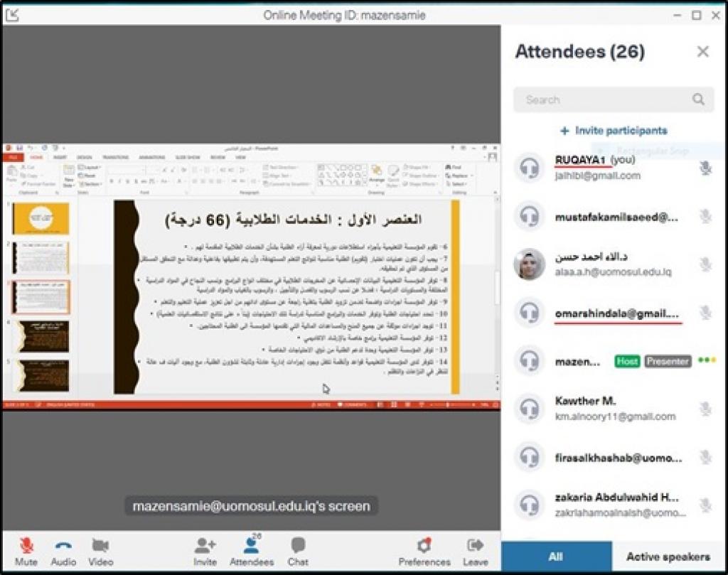Toggle microphone for RUQAYA1 attendee
The image size is (728, 575).
coord(705,168)
